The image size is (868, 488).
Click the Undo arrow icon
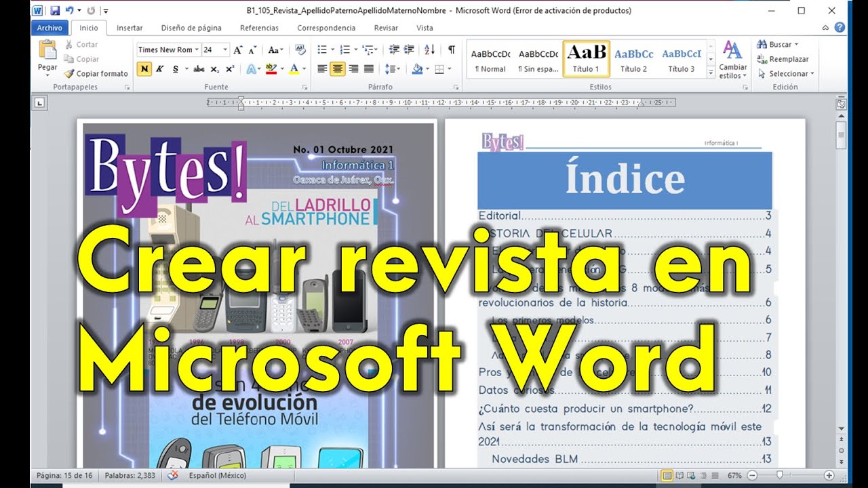pos(69,10)
